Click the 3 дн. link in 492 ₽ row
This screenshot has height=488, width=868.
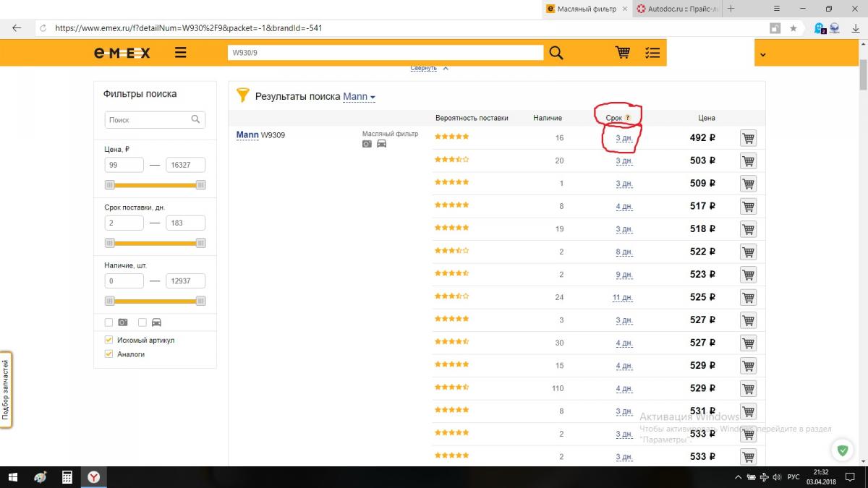624,138
